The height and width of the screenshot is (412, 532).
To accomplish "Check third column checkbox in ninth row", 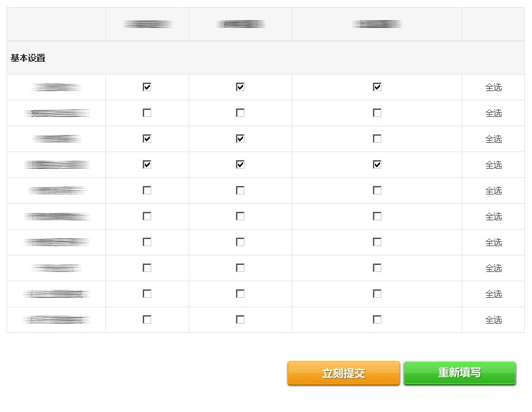I will click(377, 294).
